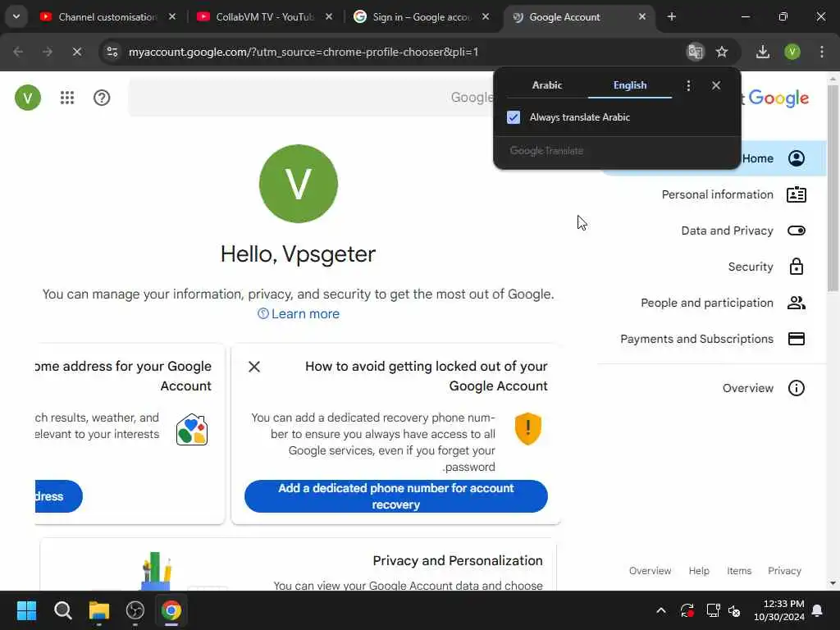The image size is (840, 630).
Task: Click the Data and Privacy toggle icon
Action: point(797,231)
